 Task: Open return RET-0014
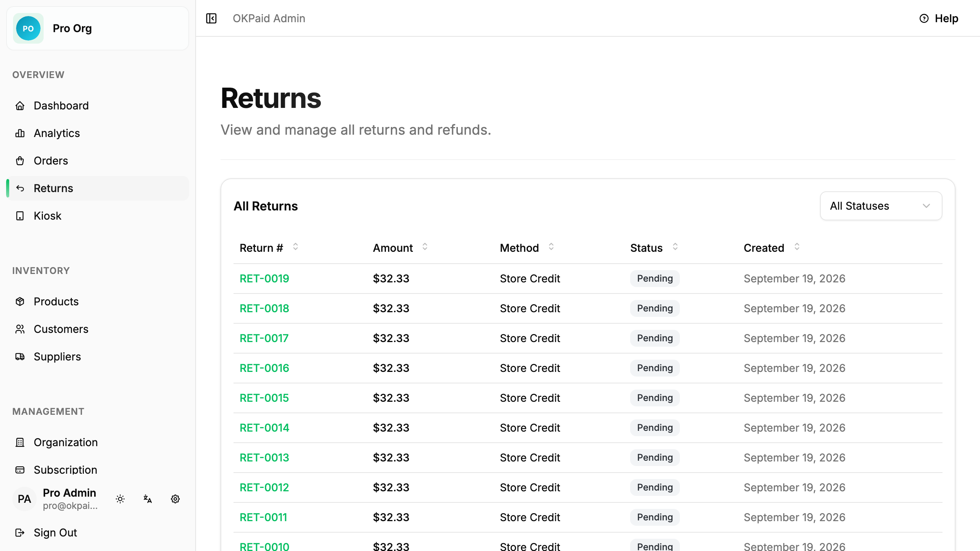tap(264, 428)
